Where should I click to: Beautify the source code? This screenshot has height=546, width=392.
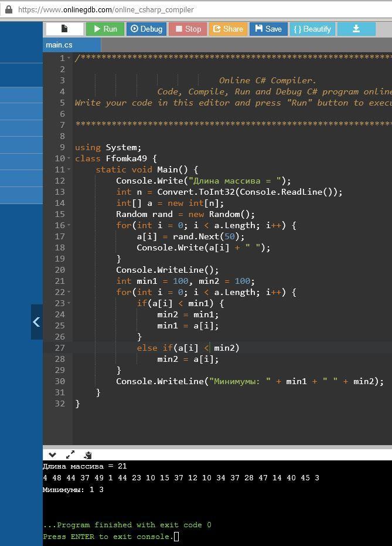coord(312,29)
